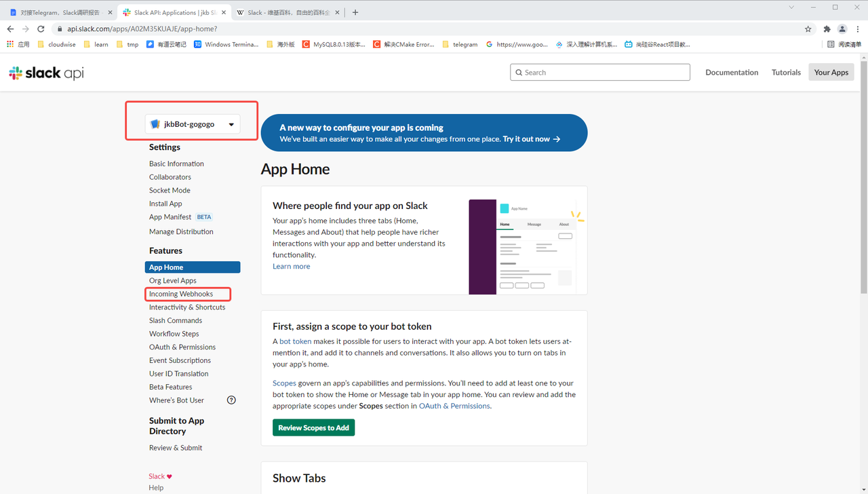
Task: Open 尚硅谷React项目 bookmark
Action: pos(657,44)
